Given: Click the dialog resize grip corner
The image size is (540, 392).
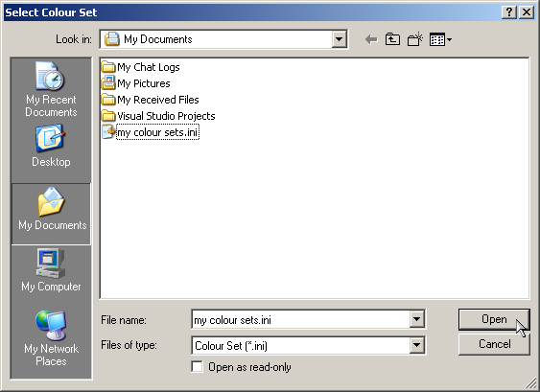Looking at the screenshot, I should pyautogui.click(x=531, y=383).
